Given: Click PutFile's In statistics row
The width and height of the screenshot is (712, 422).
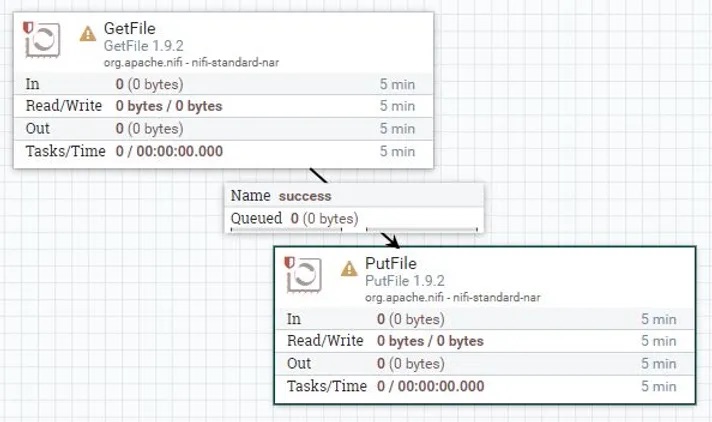Looking at the screenshot, I should (485, 319).
